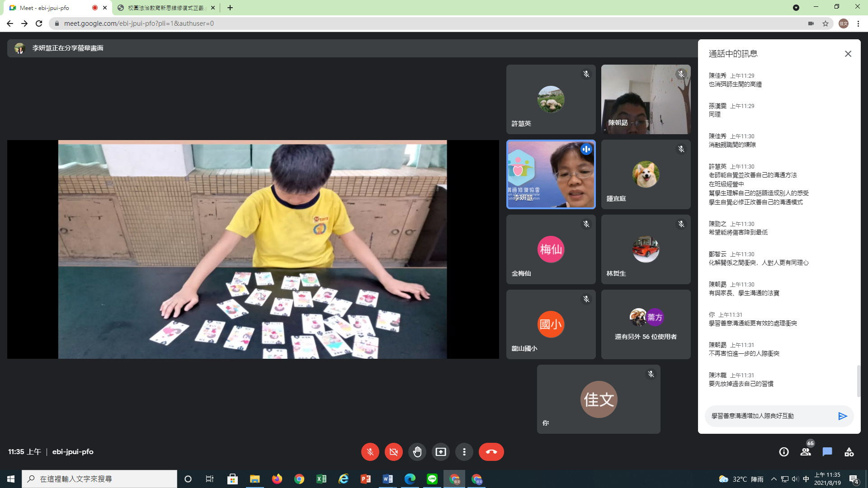868x488 pixels.
Task: Show hidden system tray icons chevron
Action: (774, 479)
